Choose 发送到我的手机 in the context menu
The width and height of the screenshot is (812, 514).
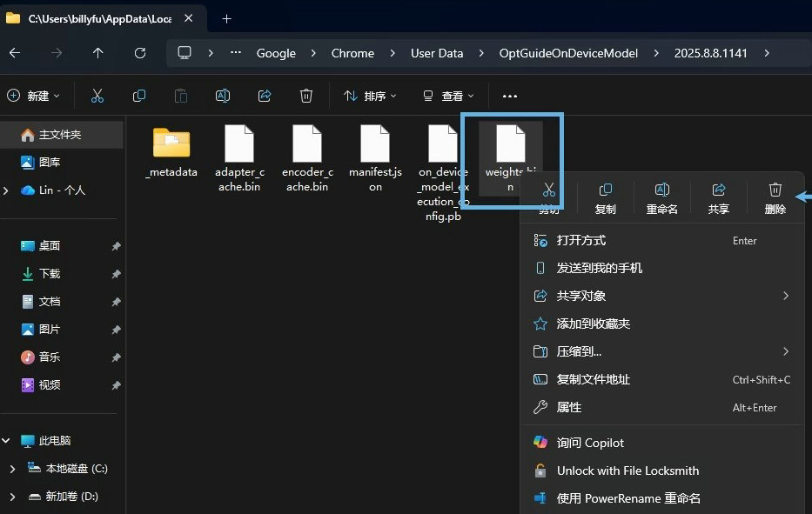(661, 268)
